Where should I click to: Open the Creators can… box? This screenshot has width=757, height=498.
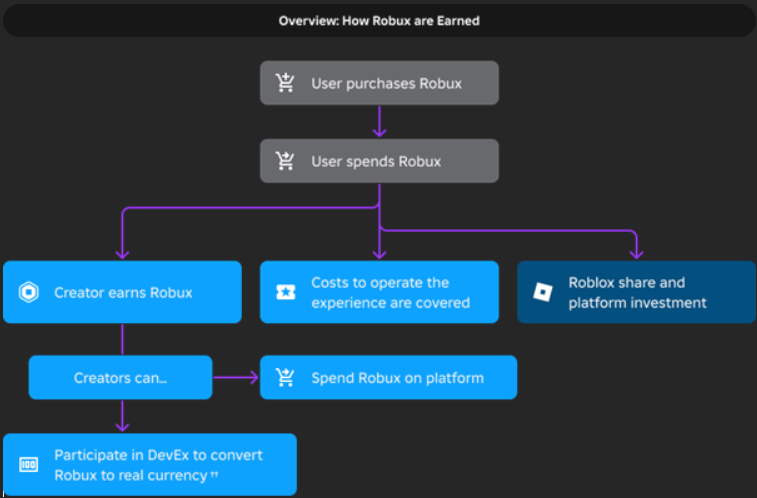(x=120, y=378)
